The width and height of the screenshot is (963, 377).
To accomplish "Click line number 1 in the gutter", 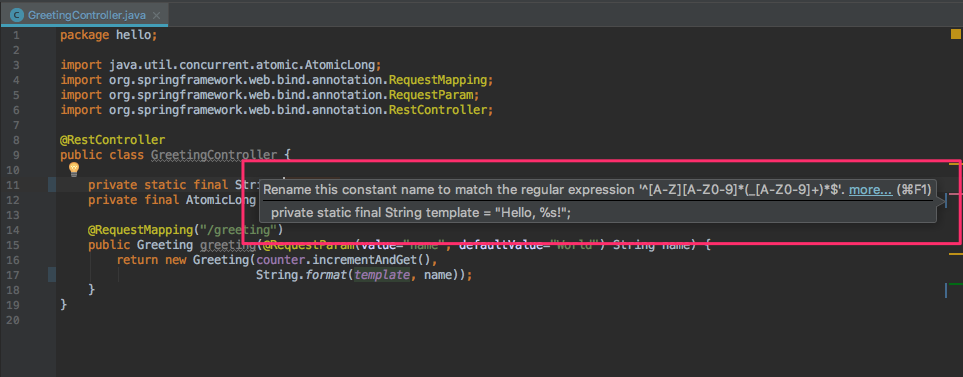I will (16, 35).
